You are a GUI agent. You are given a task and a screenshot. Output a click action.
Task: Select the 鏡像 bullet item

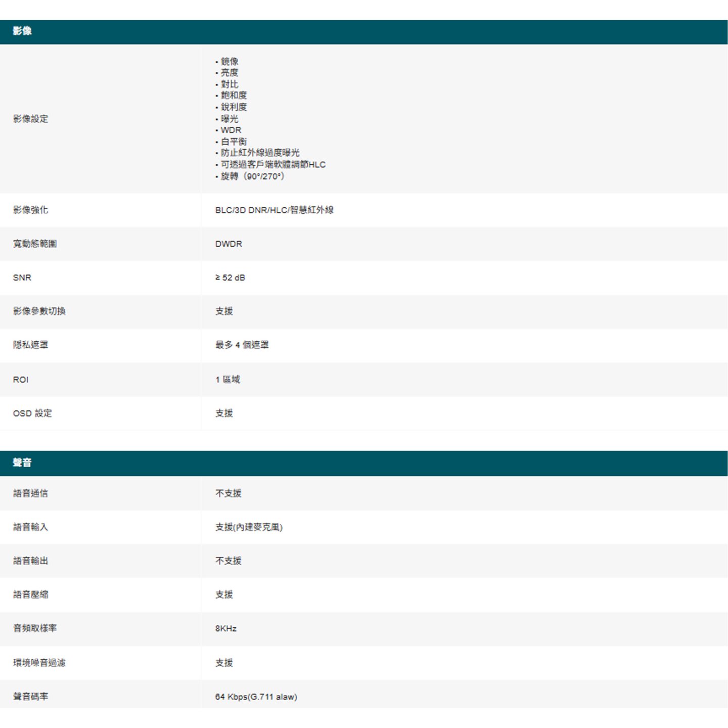(230, 61)
